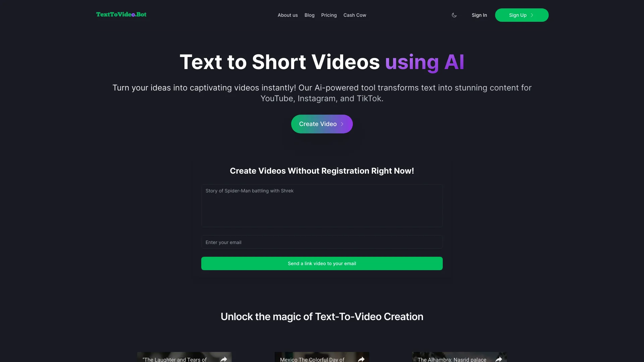Viewport: 644px width, 362px height.
Task: Toggle dark mode using moon icon
Action: (x=454, y=15)
